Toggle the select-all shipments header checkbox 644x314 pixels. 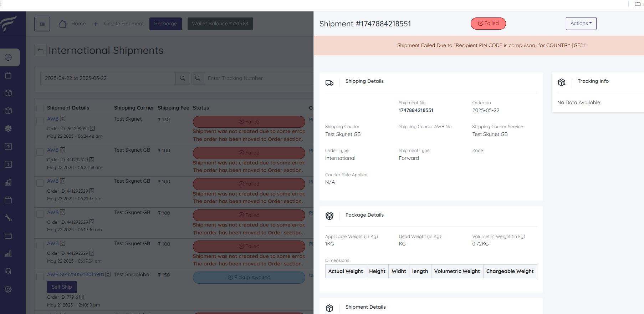pos(40,108)
